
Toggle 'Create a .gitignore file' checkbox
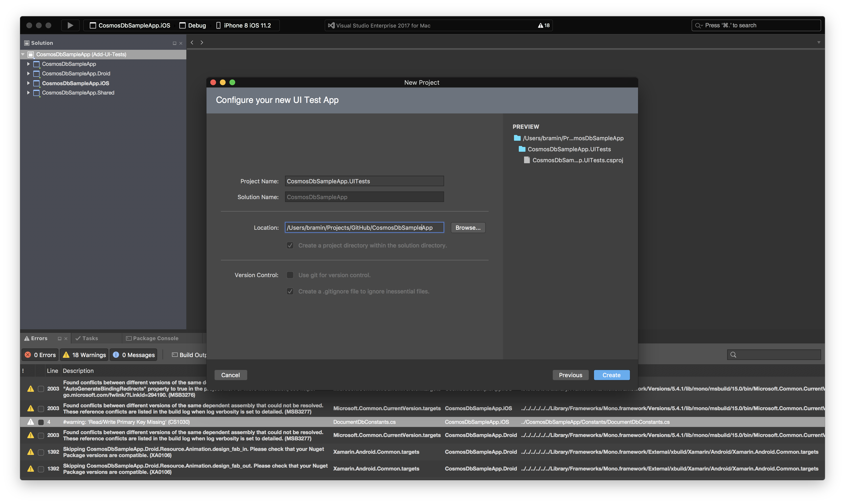(290, 291)
